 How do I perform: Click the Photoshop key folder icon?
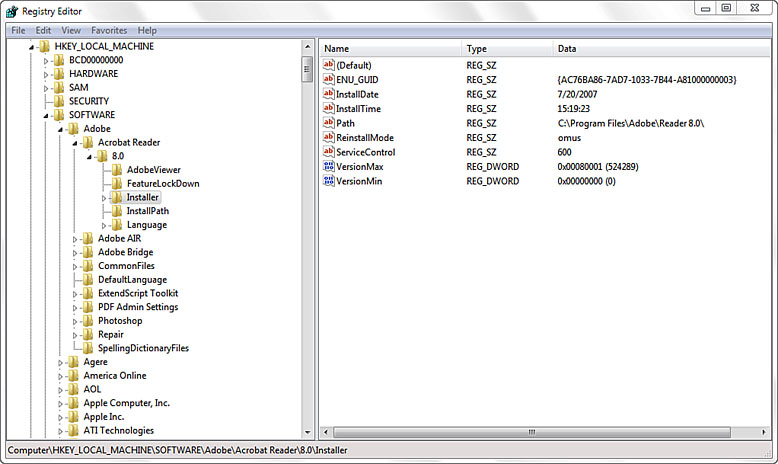click(x=88, y=321)
